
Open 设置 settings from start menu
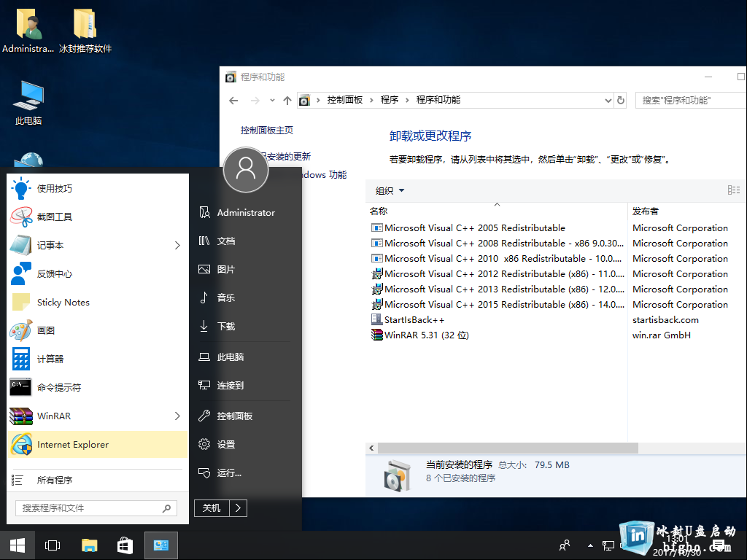(244, 444)
